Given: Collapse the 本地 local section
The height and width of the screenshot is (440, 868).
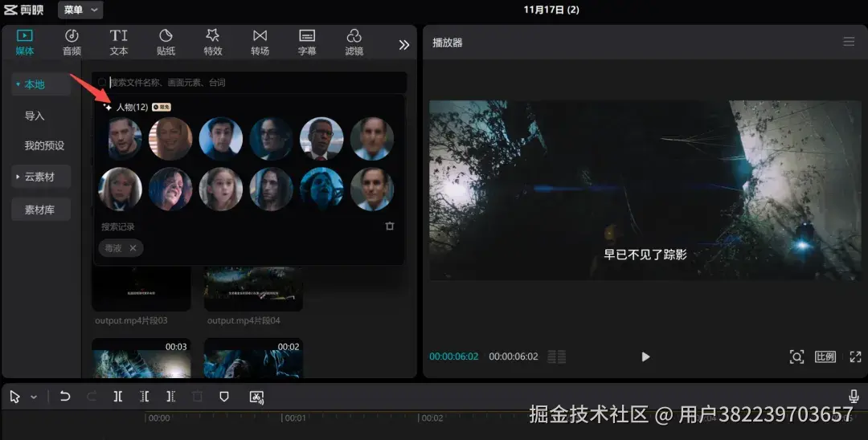Looking at the screenshot, I should 40,84.
